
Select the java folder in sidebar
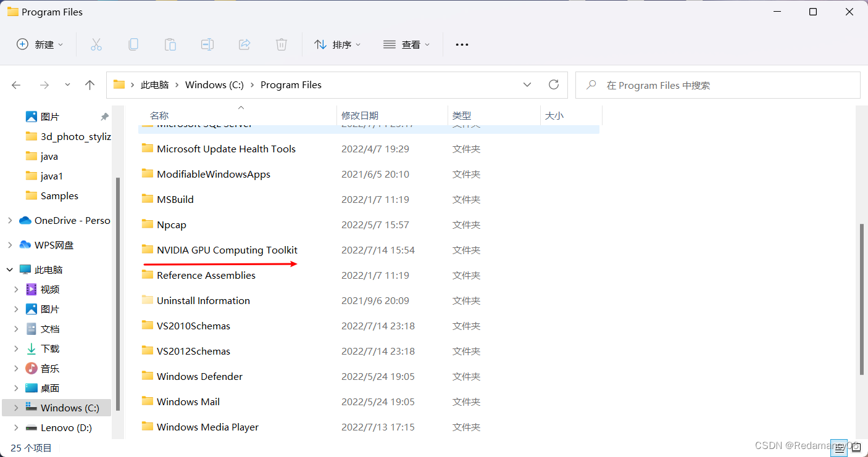49,156
